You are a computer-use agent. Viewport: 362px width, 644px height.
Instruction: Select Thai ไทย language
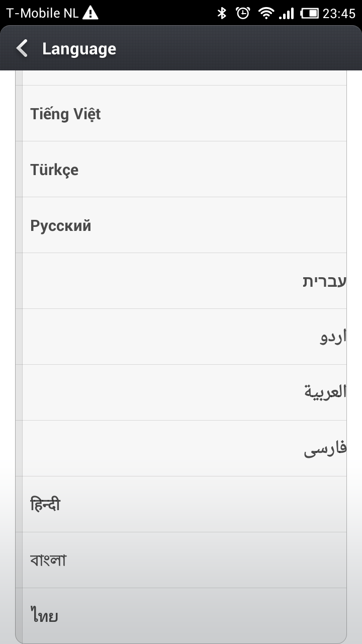tap(44, 616)
